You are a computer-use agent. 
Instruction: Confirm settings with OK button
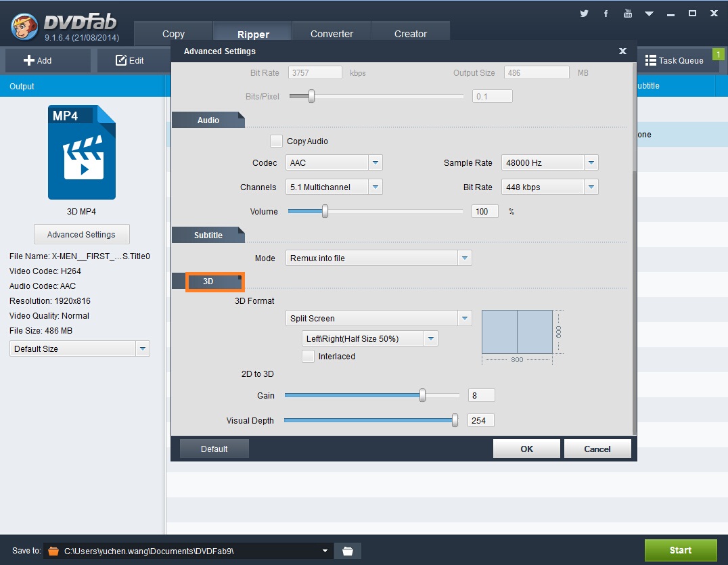coord(526,449)
